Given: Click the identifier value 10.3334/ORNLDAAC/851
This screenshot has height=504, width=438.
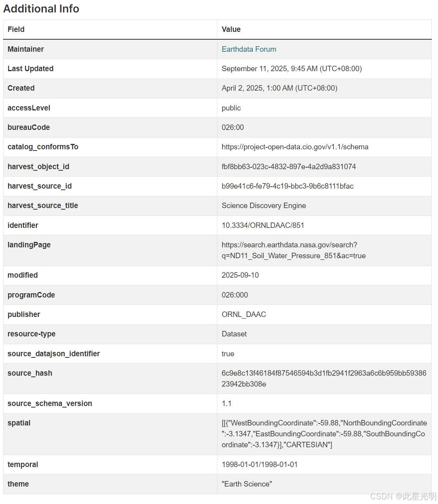Looking at the screenshot, I should [x=263, y=226].
